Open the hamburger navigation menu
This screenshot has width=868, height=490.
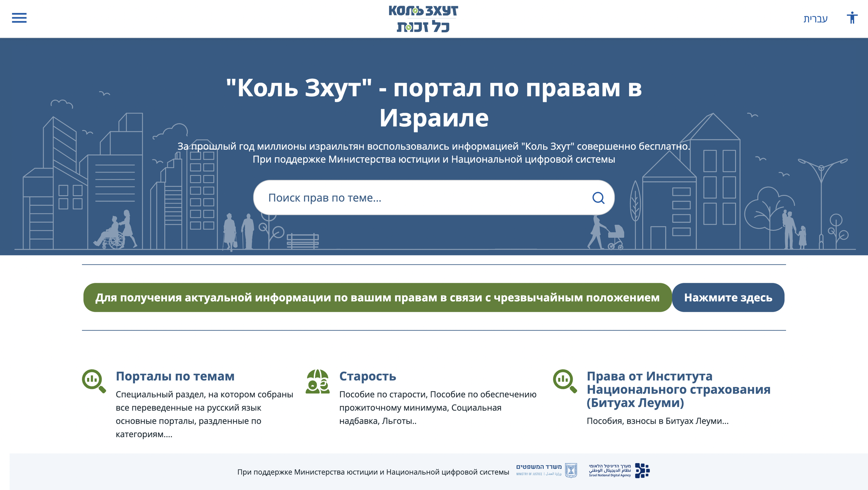tap(19, 18)
